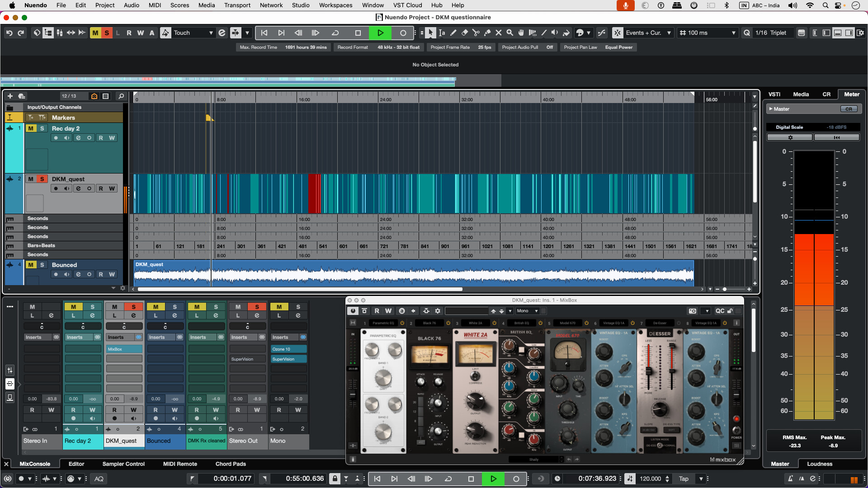Bypass Parametric EQ slot 1 power
The height and width of the screenshot is (488, 868).
point(402,323)
